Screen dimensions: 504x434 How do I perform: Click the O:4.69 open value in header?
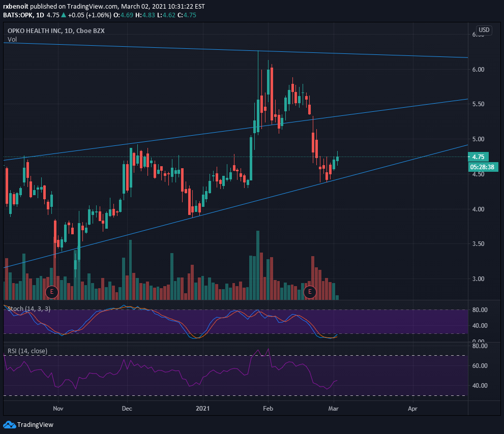123,15
